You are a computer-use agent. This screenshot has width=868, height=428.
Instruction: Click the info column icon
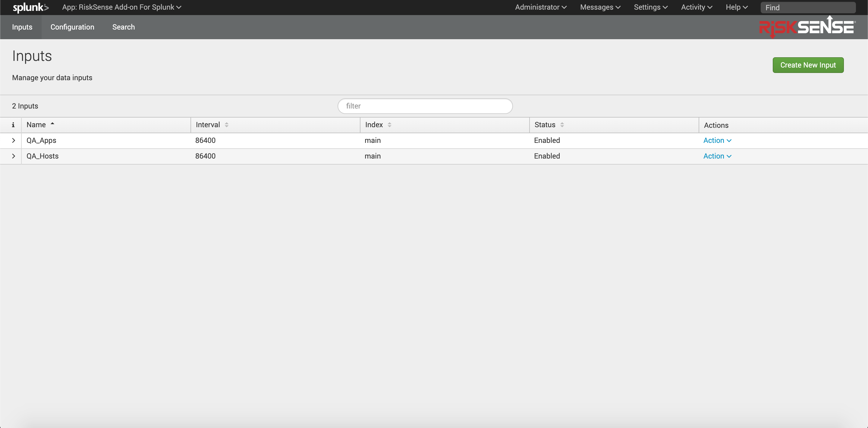pyautogui.click(x=13, y=125)
